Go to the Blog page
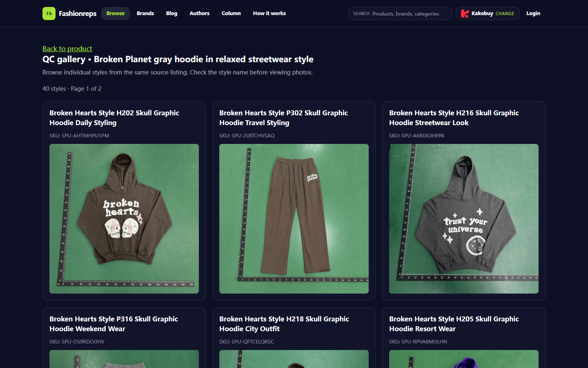 [x=171, y=13]
